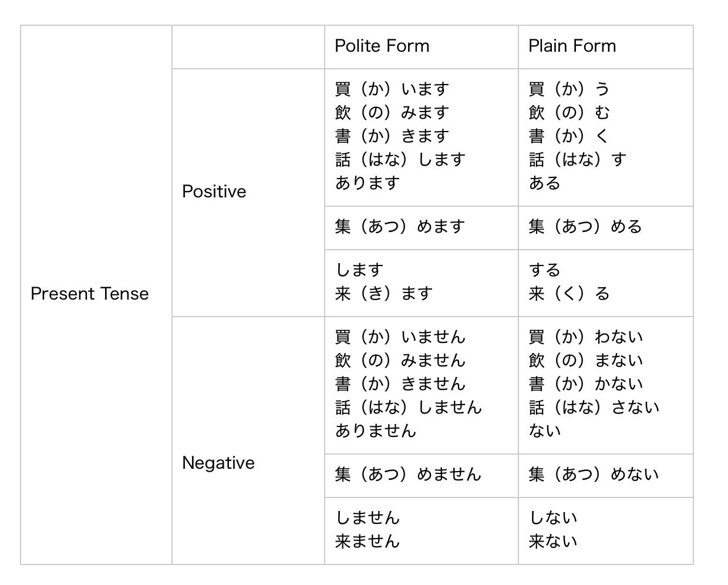Click the word 買（か）います
The image size is (728, 585).
(392, 89)
